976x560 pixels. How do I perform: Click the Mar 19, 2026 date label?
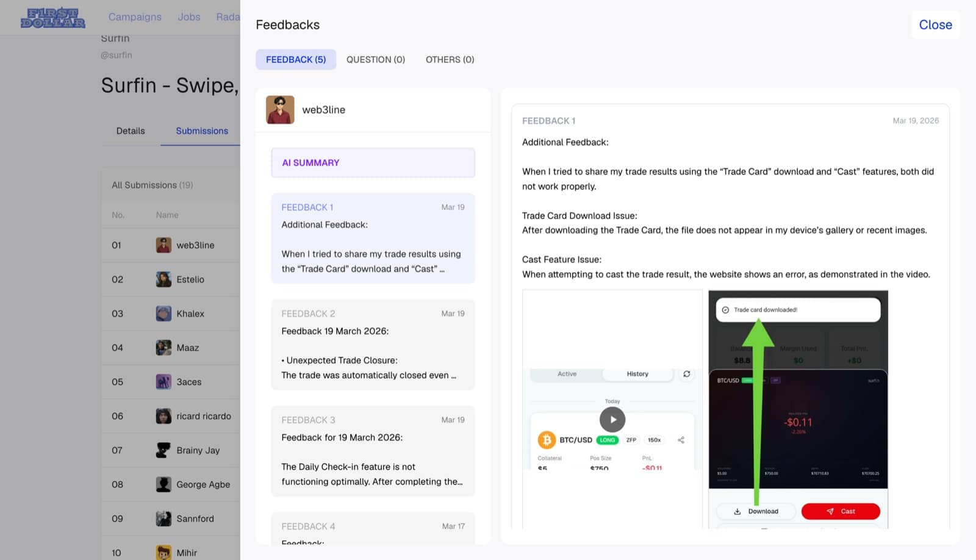pyautogui.click(x=916, y=121)
